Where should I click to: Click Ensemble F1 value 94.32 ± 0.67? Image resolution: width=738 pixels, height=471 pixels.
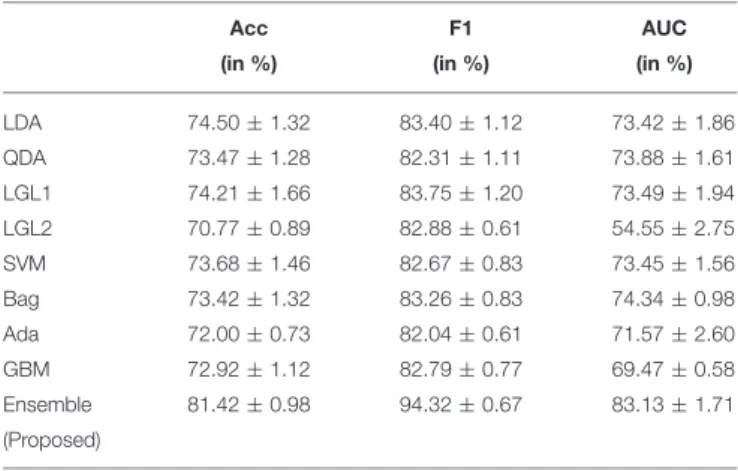coord(461,405)
